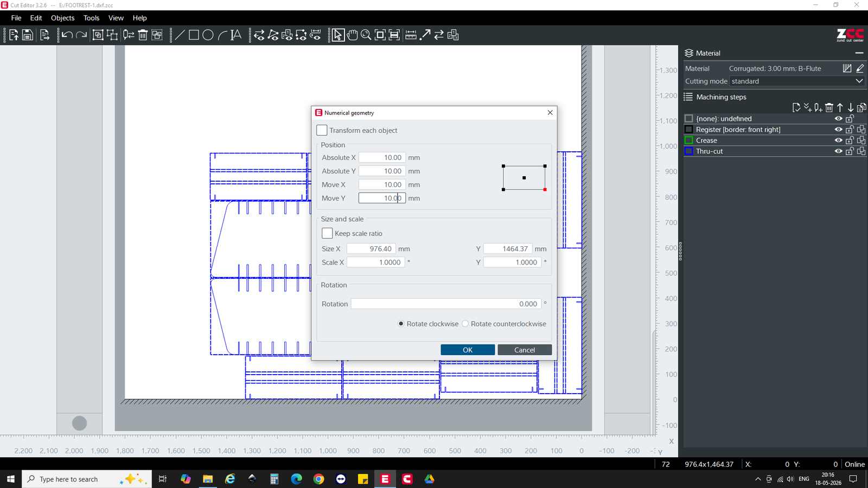Open the Objects menu
Viewport: 868px width, 488px height.
click(x=63, y=18)
